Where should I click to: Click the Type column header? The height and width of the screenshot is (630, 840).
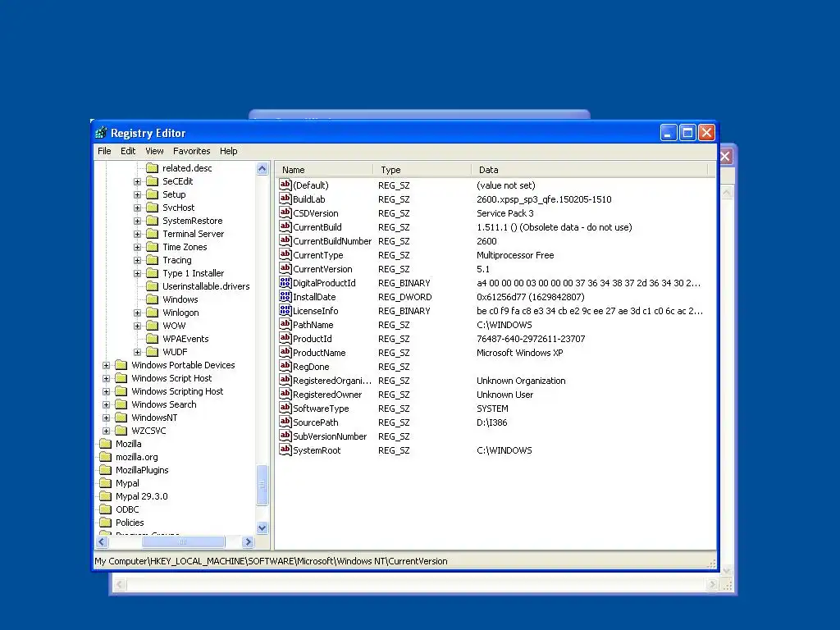(422, 170)
